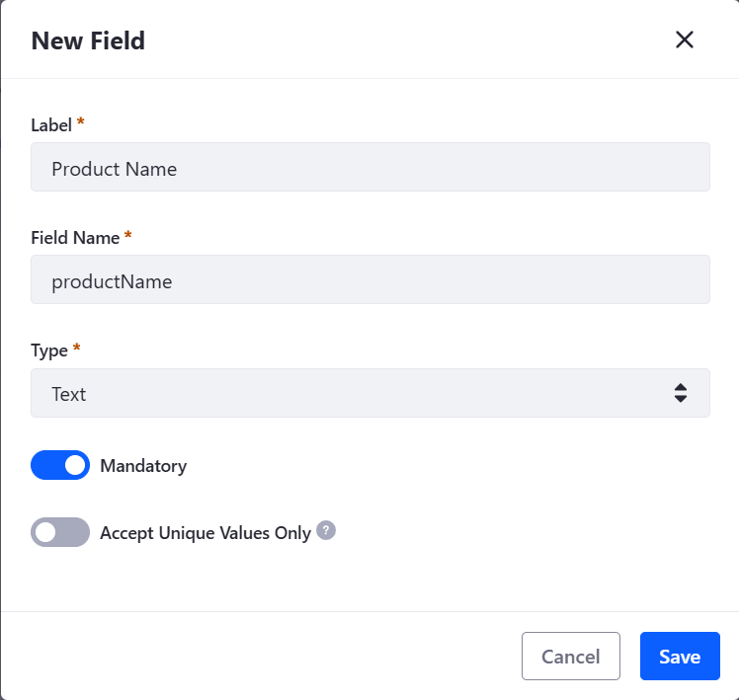Enable the Accept Unique Values Only switch
This screenshot has width=739, height=700.
pos(60,532)
